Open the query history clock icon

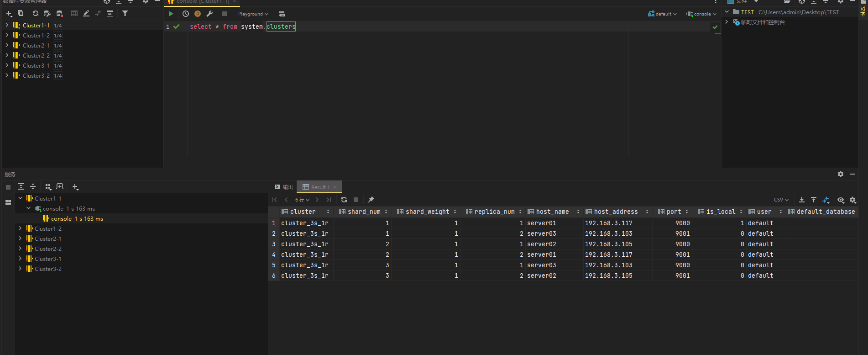(x=186, y=14)
